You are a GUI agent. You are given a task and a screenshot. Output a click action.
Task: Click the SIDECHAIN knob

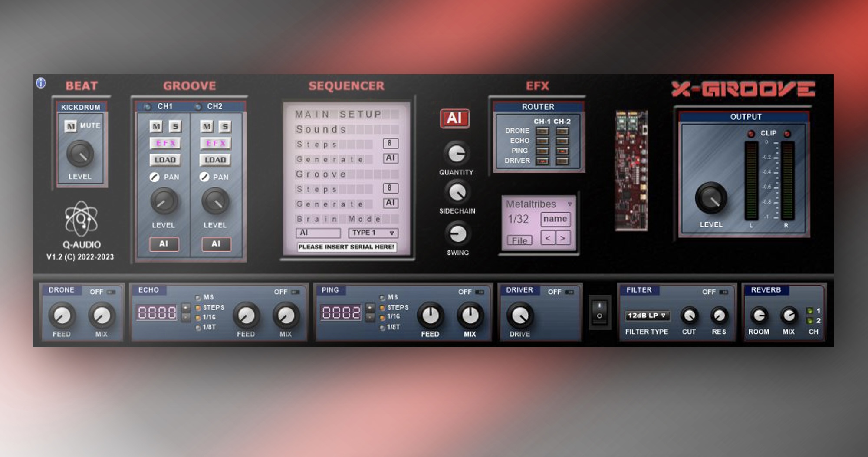(457, 192)
